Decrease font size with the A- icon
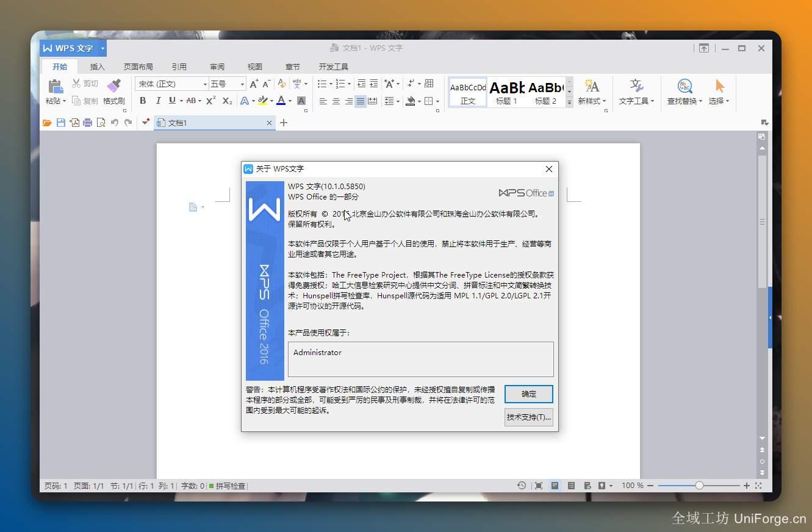 pyautogui.click(x=267, y=84)
